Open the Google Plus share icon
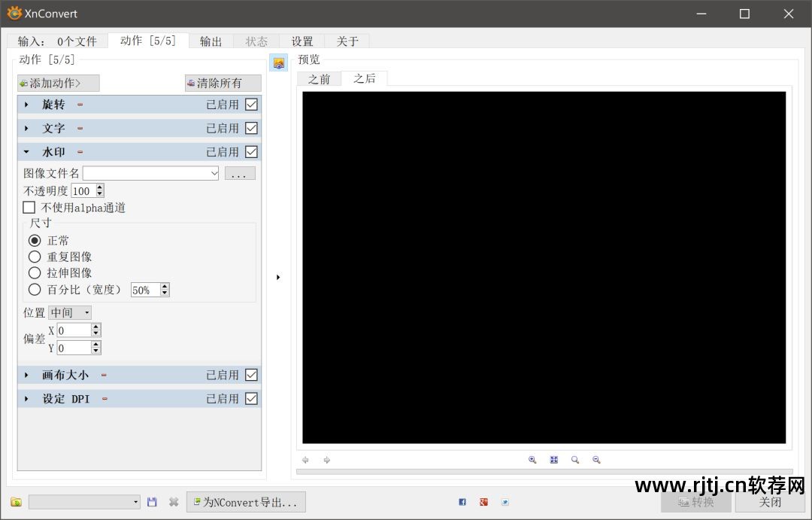812x520 pixels. click(483, 502)
